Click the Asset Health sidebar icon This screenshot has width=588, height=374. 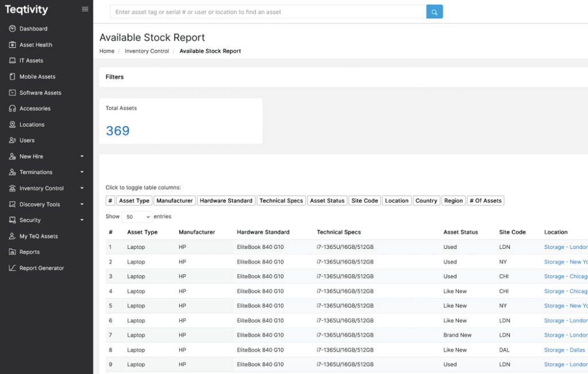tap(13, 45)
